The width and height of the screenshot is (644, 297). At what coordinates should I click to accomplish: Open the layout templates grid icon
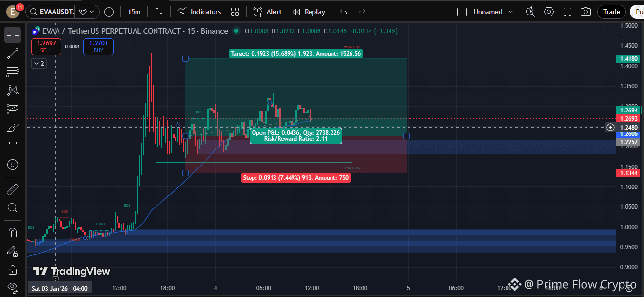coord(235,12)
